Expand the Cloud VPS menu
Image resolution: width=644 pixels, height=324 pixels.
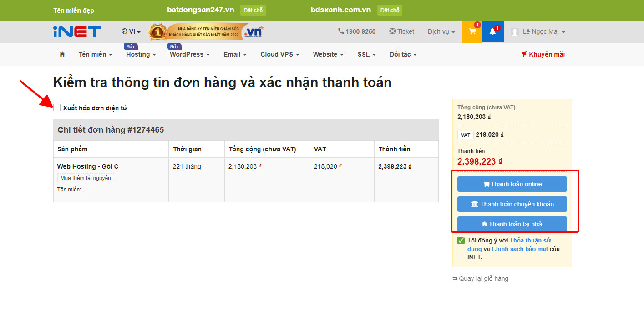pyautogui.click(x=280, y=54)
